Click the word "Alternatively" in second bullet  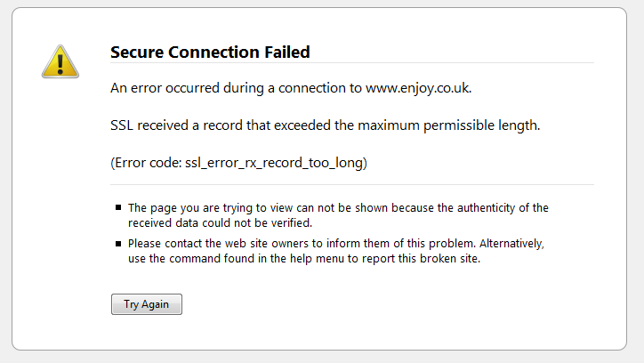click(512, 243)
